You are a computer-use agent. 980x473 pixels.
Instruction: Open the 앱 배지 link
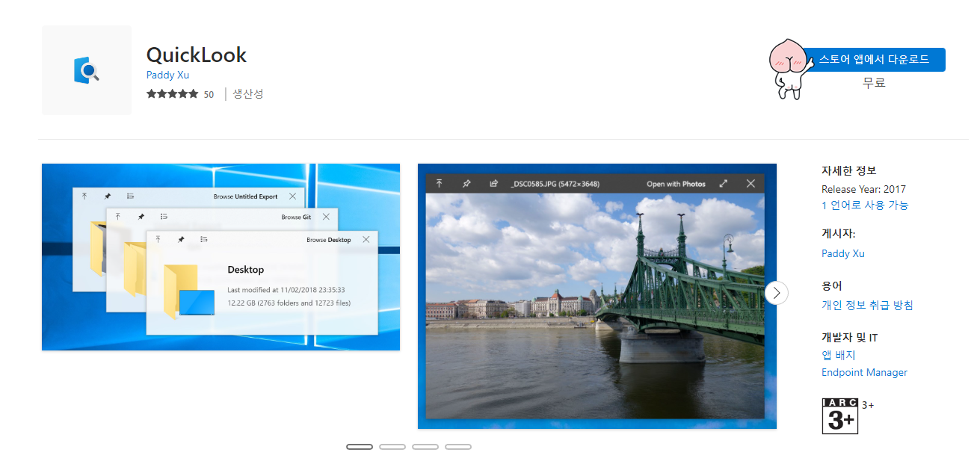point(838,356)
